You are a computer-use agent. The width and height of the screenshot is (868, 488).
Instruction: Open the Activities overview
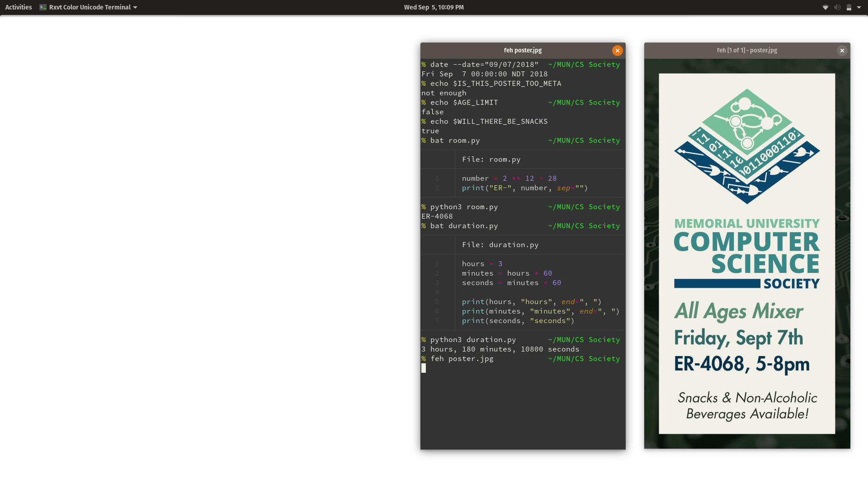click(x=19, y=7)
